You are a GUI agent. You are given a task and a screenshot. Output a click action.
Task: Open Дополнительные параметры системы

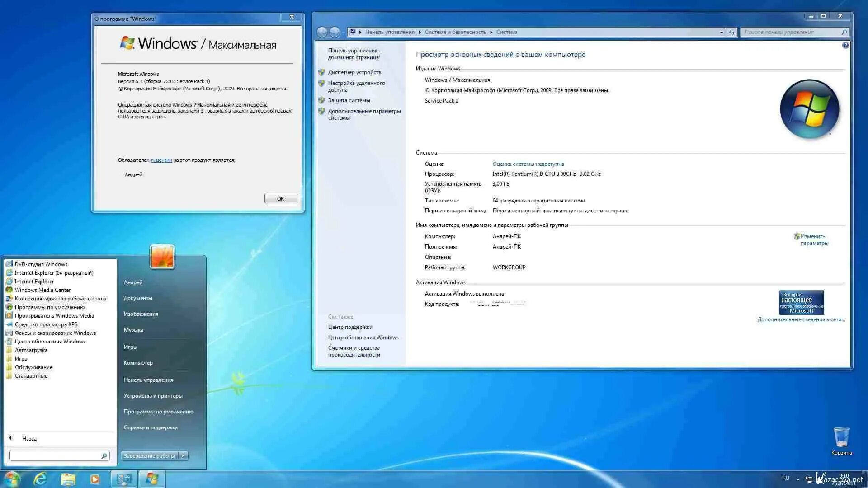click(364, 114)
